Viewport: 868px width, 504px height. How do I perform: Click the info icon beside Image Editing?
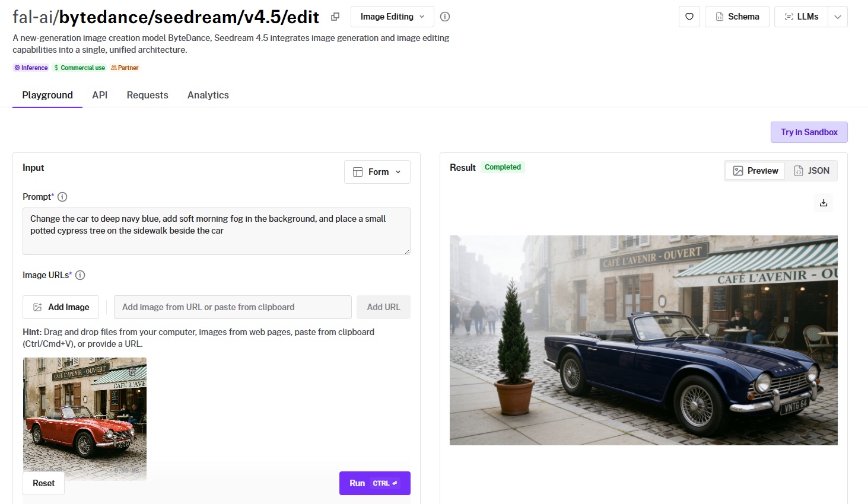point(445,17)
